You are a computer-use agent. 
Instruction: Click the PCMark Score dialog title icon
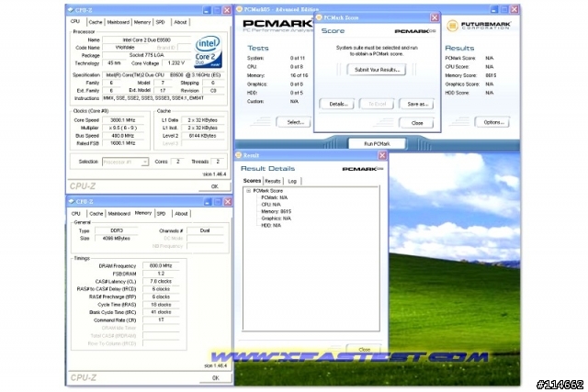(319, 17)
